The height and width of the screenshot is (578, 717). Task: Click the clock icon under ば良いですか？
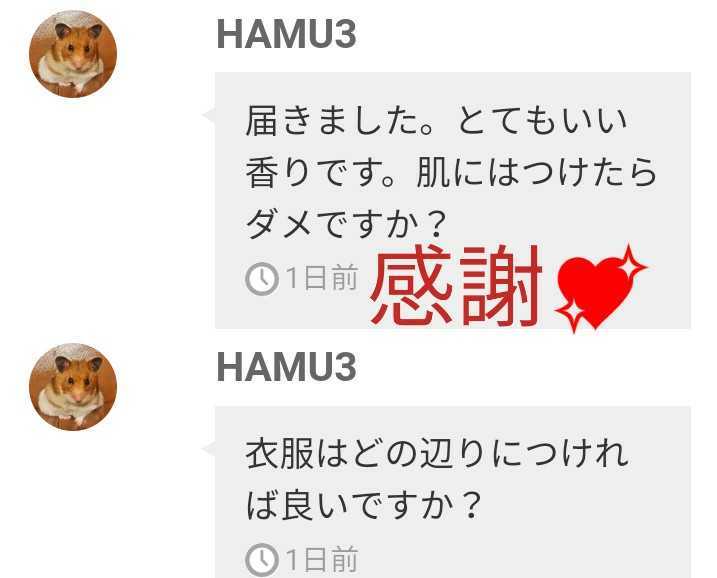pos(262,560)
